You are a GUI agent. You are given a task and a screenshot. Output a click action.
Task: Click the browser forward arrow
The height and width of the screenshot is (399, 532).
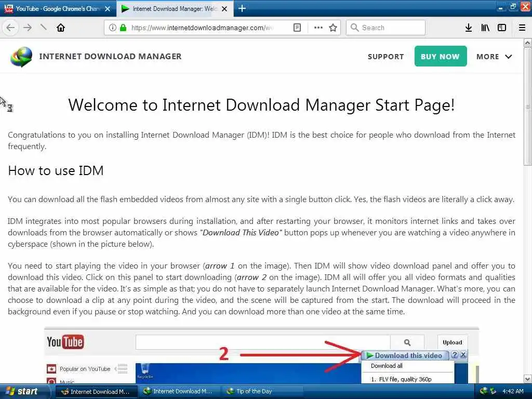[x=28, y=28]
